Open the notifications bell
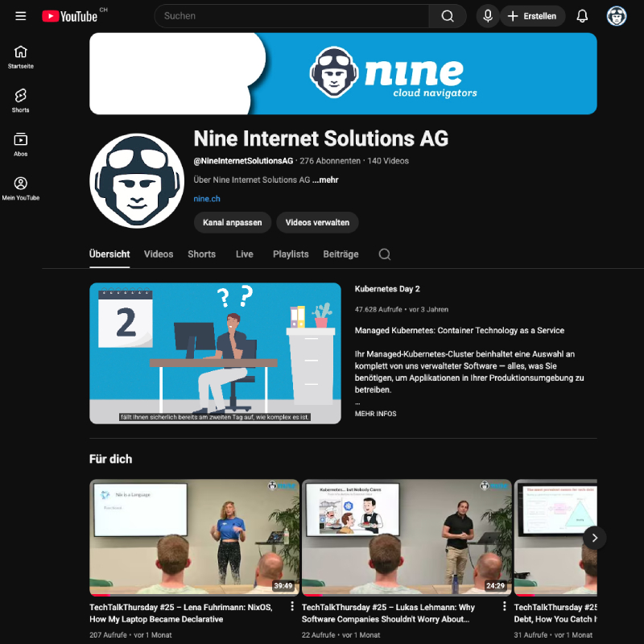Image resolution: width=644 pixels, height=644 pixels. [582, 16]
